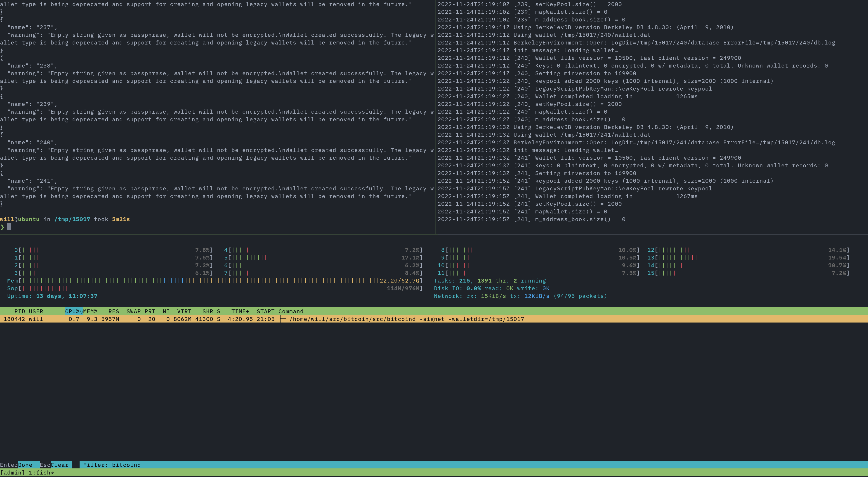The image size is (868, 477).
Task: Click the Mem usage bar 22.2G/62.7G
Action: click(x=215, y=281)
